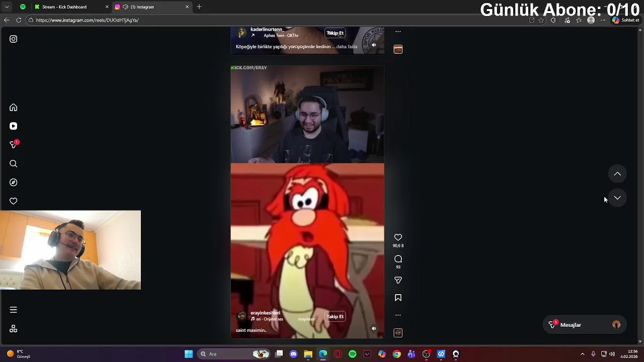Mute the erayinkesitleri reel audio
Screen dimensions: 644x362
[x=374, y=328]
